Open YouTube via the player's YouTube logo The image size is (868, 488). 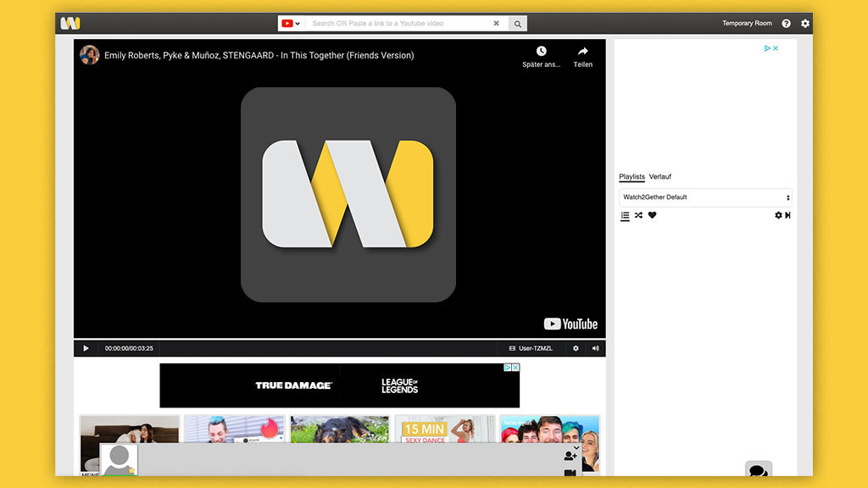(570, 324)
